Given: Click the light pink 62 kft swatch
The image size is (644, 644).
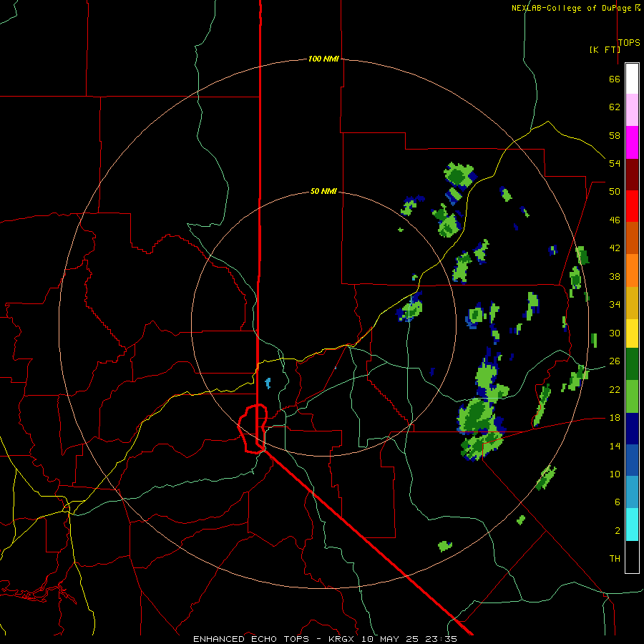Looking at the screenshot, I should (x=632, y=110).
